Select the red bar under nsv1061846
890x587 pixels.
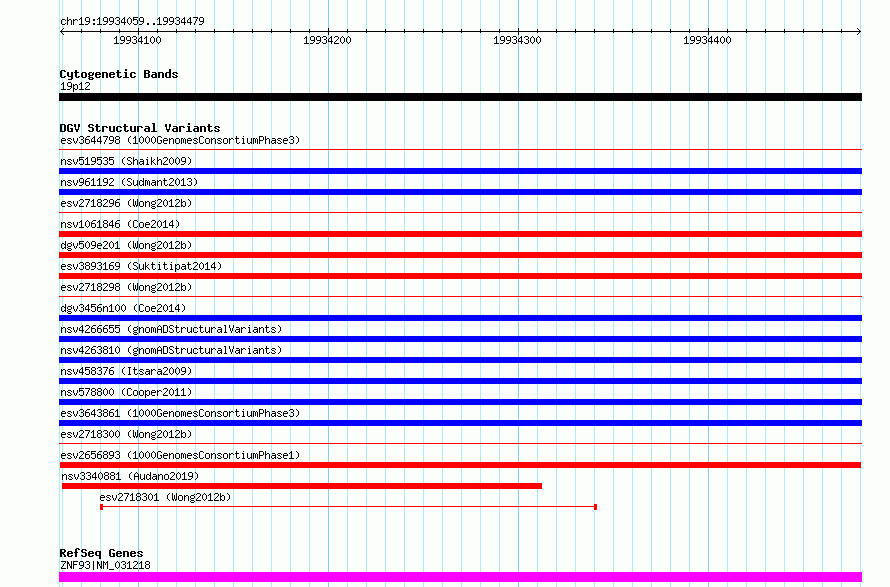(460, 234)
